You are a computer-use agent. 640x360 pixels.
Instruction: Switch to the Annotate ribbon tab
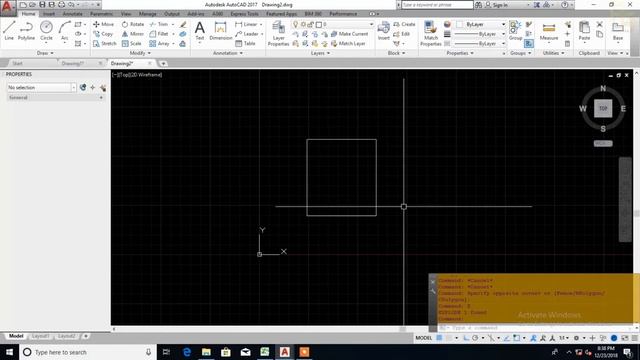pos(73,14)
